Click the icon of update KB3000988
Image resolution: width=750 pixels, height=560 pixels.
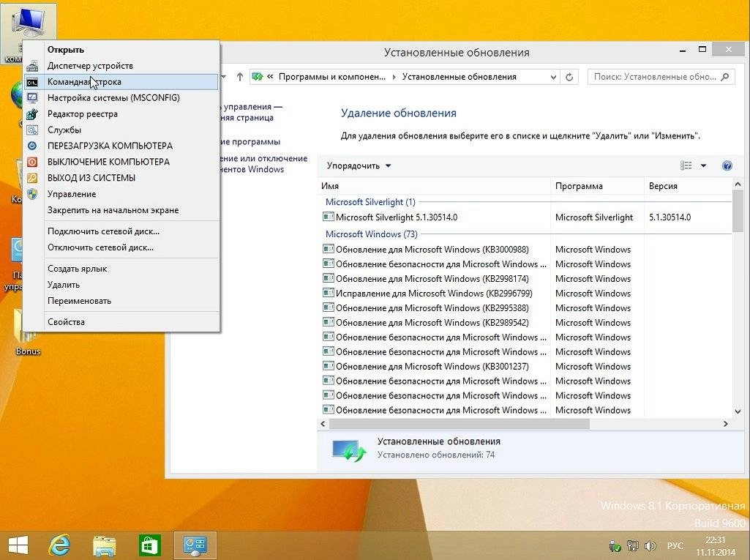coord(328,249)
